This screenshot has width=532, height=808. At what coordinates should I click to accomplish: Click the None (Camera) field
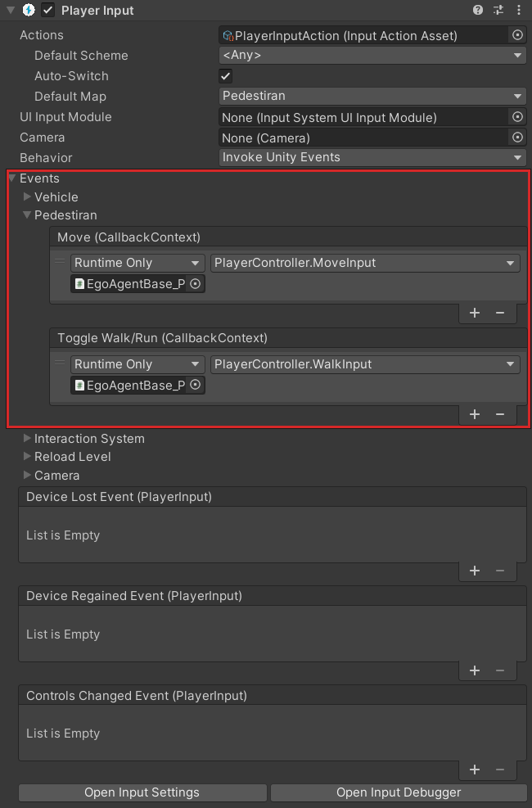click(x=364, y=138)
